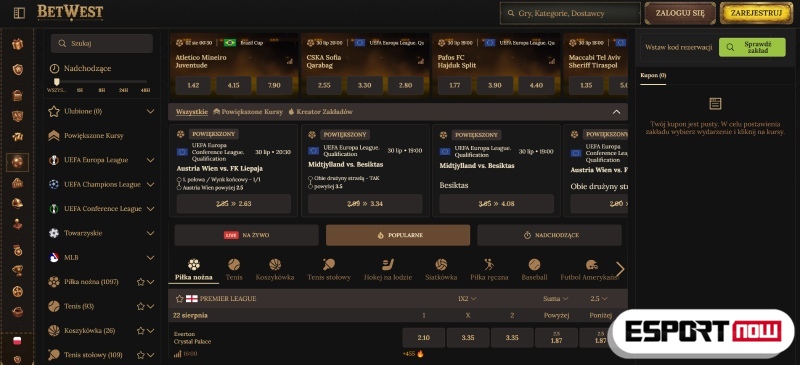Switch to the NA ŻYWO live tab
The height and width of the screenshot is (365, 800).
[x=246, y=235]
